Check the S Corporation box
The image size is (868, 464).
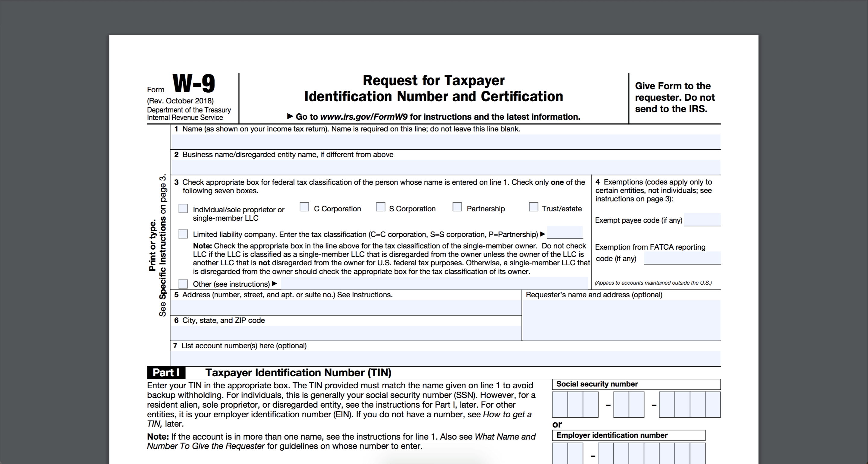(x=380, y=208)
